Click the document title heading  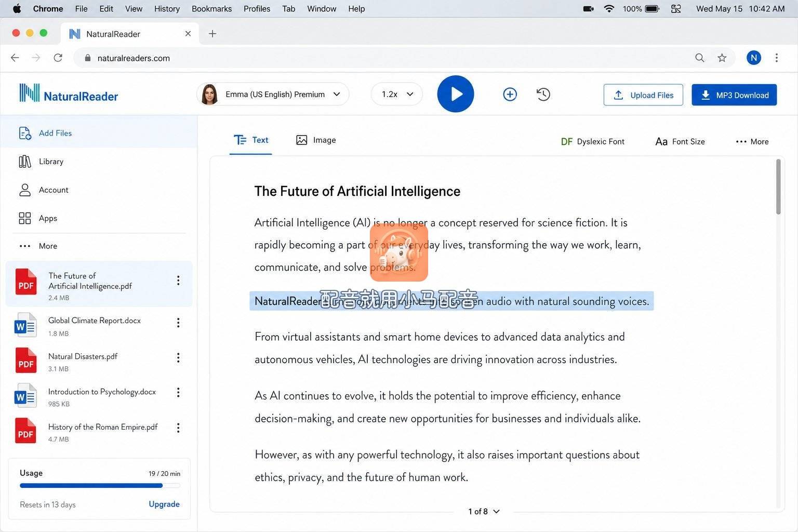click(357, 191)
